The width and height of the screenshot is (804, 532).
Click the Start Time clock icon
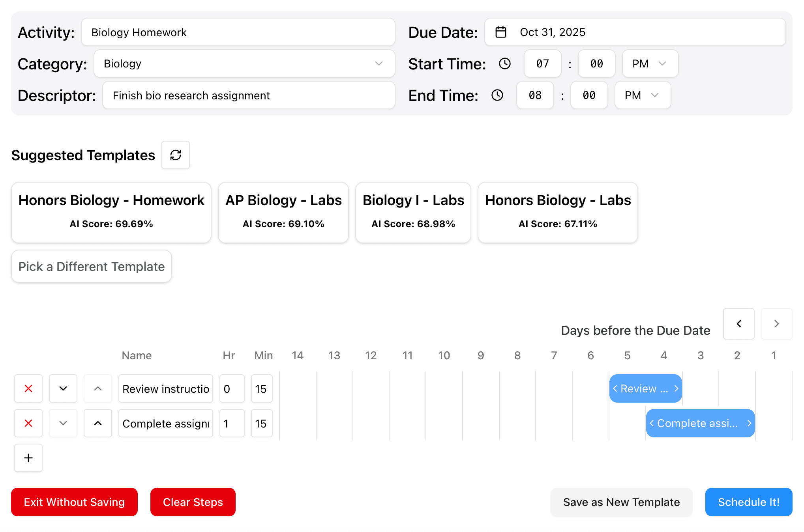(x=504, y=63)
